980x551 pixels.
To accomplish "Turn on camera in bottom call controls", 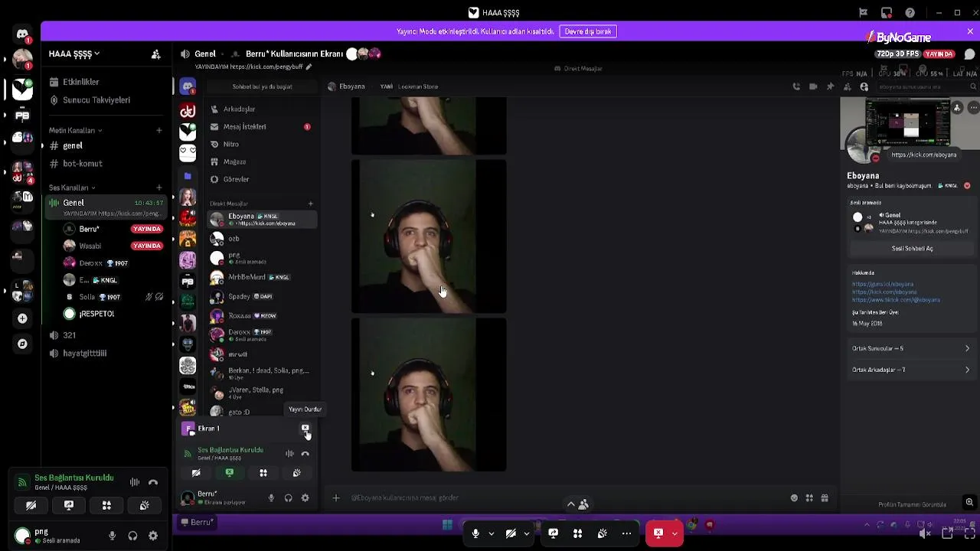I will 511,533.
